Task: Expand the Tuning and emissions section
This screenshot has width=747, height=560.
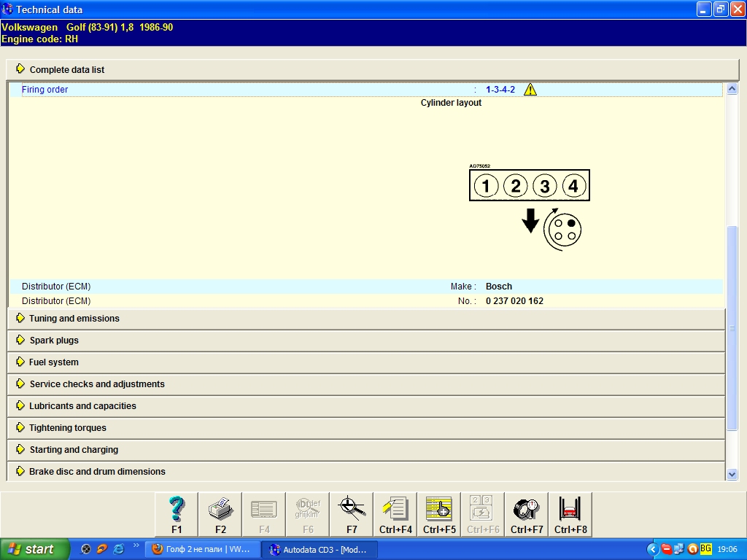Action: point(74,319)
